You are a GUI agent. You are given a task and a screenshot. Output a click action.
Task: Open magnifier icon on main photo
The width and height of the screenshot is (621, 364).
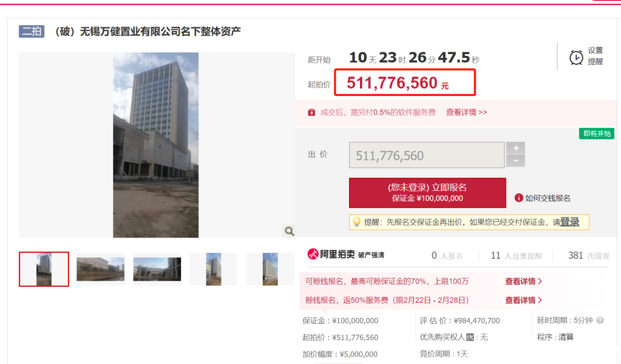click(289, 231)
